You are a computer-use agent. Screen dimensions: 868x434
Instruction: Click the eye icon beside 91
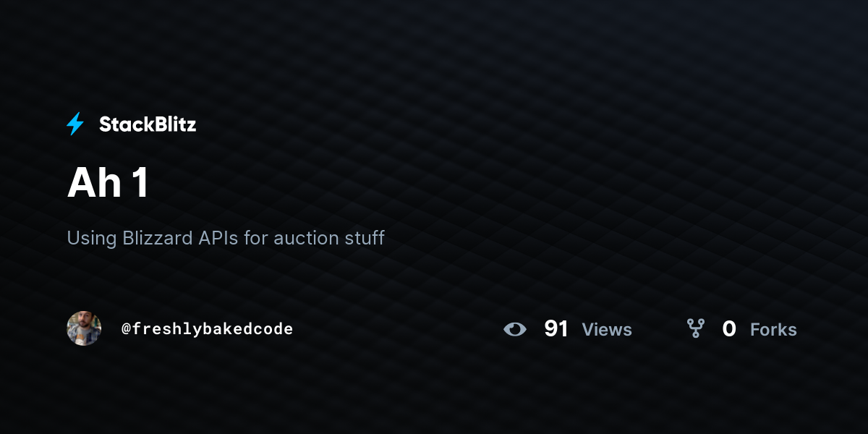(515, 329)
